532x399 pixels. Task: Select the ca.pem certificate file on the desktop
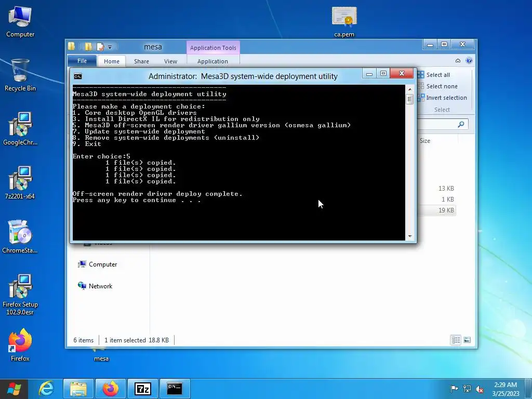click(344, 21)
